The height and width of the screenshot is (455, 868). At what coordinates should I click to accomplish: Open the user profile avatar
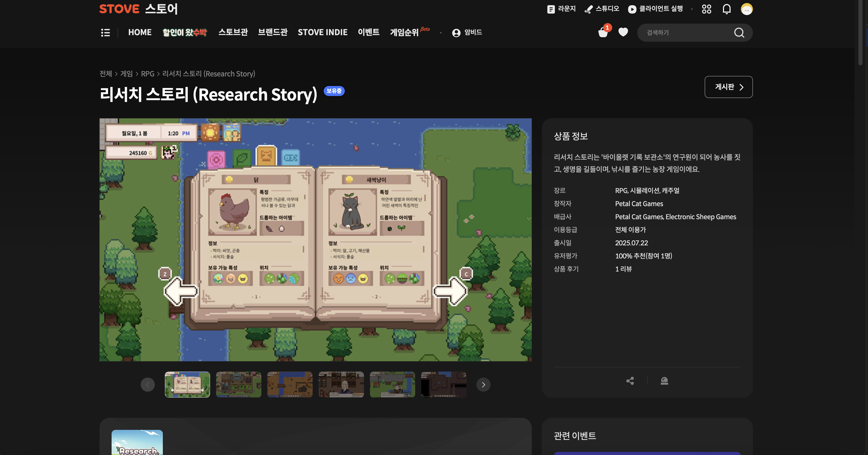point(747,9)
